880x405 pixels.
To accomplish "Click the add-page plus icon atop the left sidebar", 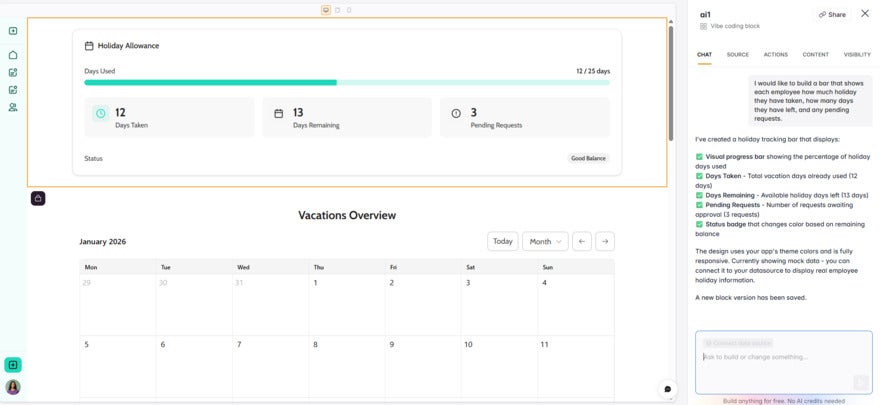I will click(13, 31).
